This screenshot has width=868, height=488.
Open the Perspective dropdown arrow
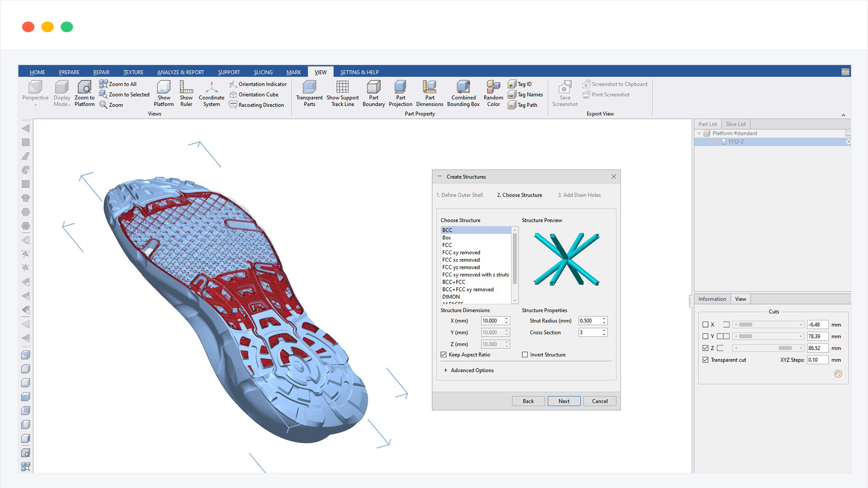click(35, 105)
